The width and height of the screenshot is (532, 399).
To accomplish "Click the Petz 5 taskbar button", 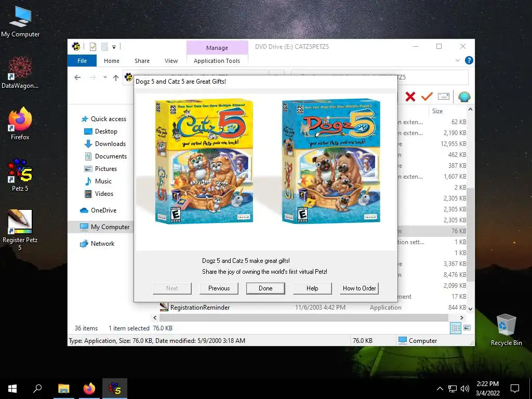I will tap(115, 389).
